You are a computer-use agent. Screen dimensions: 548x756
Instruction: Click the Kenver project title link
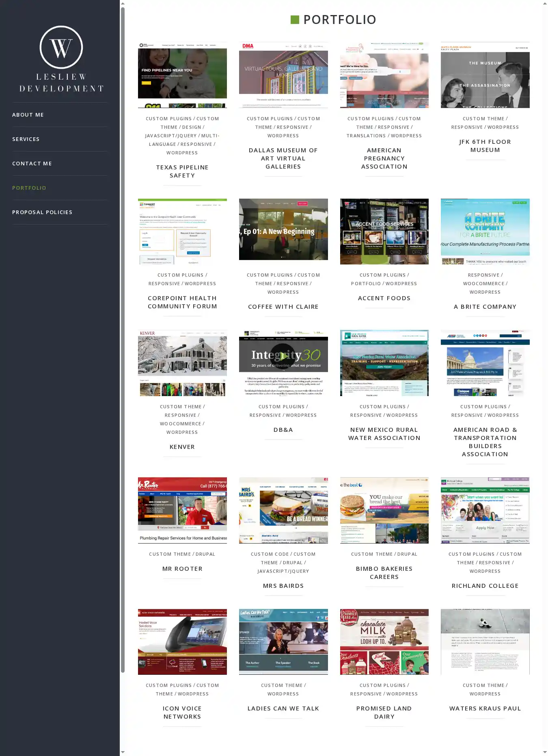click(182, 447)
